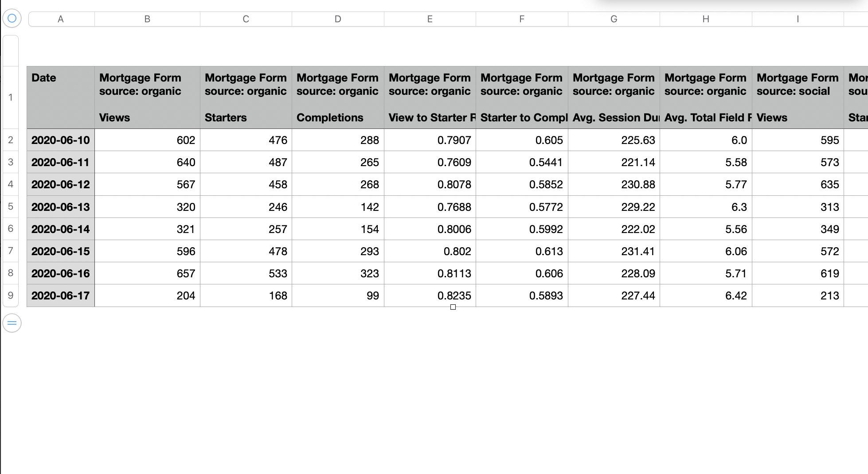Select row 5 header number
Image resolution: width=868 pixels, height=474 pixels.
click(11, 206)
